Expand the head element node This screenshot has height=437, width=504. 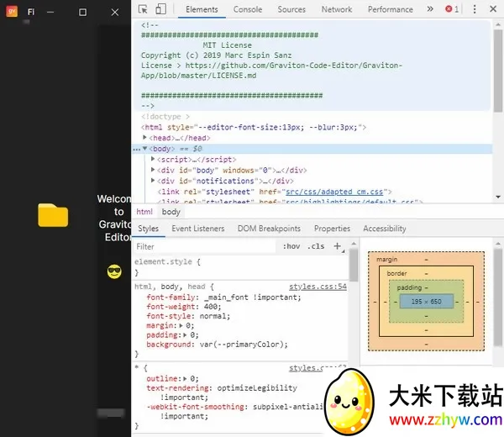point(145,138)
